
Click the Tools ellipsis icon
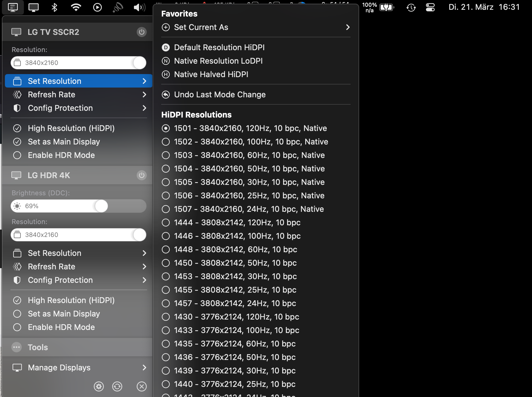(x=17, y=347)
